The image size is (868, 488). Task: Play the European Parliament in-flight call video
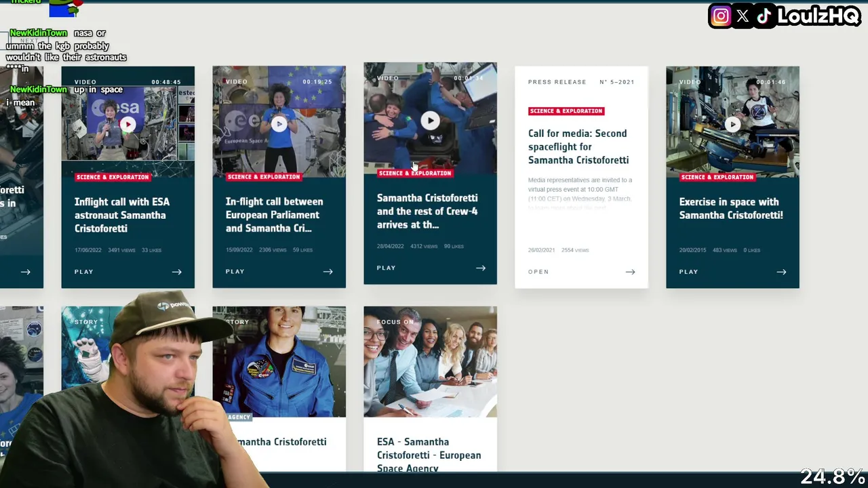pyautogui.click(x=279, y=125)
